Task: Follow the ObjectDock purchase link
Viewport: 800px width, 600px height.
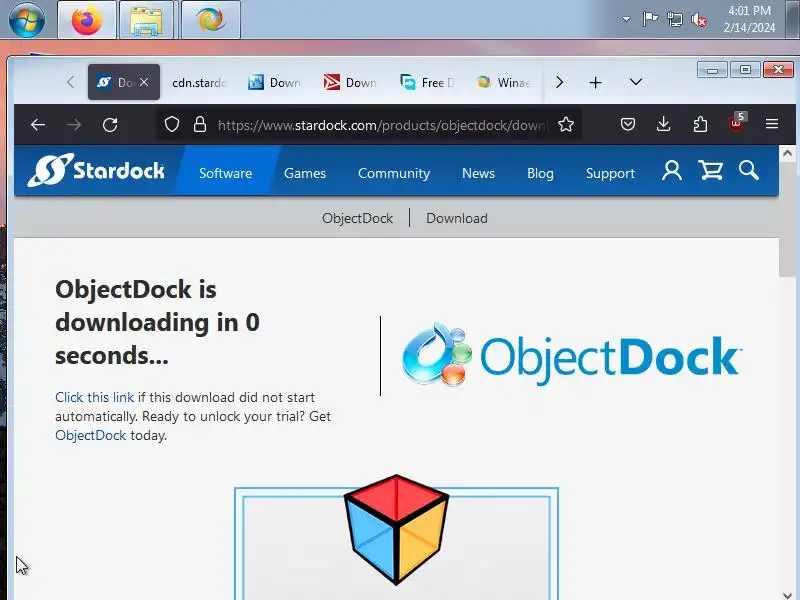Action: [x=90, y=435]
